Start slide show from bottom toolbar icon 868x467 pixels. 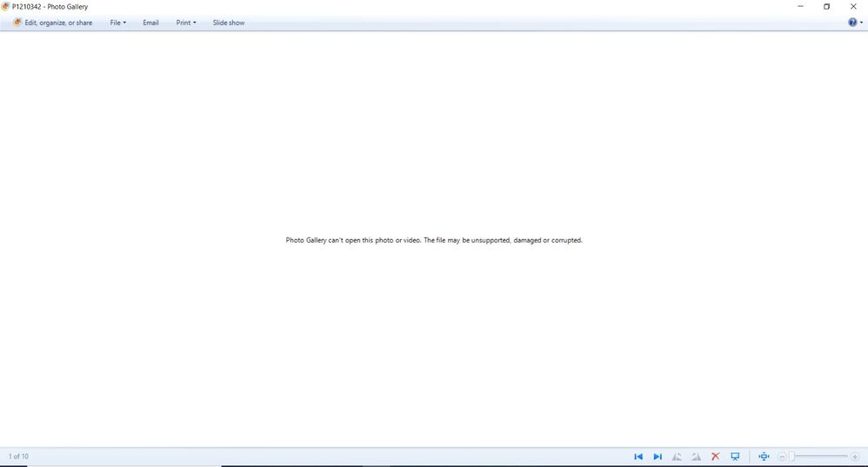click(x=735, y=457)
